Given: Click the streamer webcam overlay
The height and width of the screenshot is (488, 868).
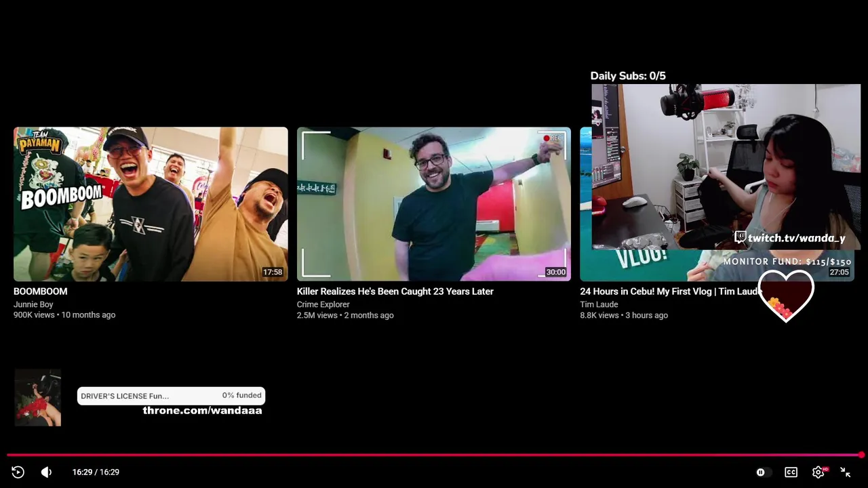Looking at the screenshot, I should 726,167.
